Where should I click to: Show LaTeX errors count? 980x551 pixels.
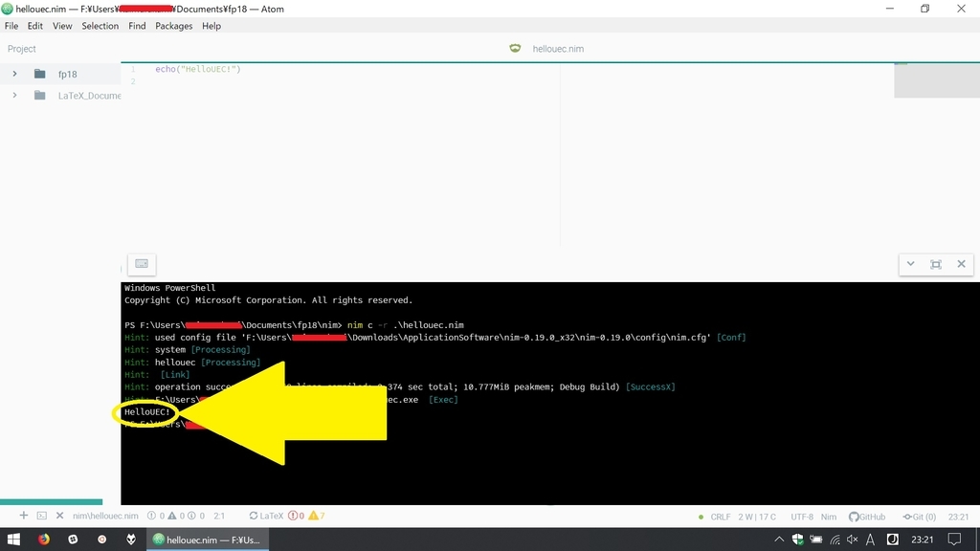[x=297, y=516]
